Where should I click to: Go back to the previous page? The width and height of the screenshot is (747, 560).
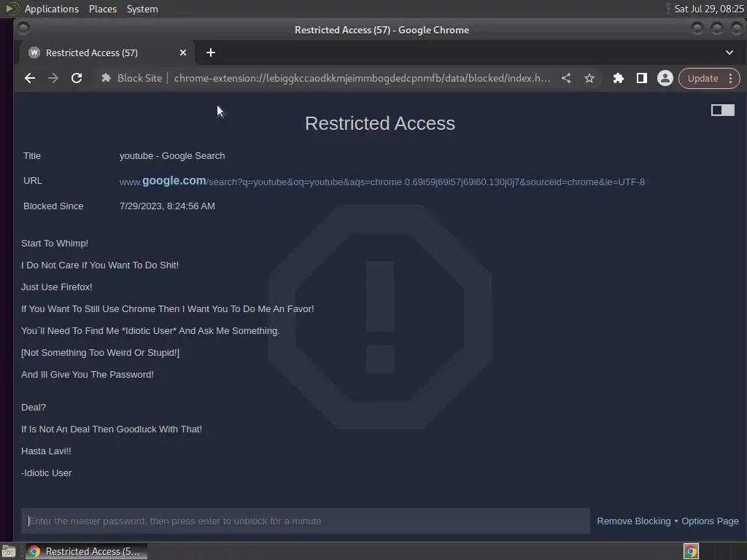pos(29,78)
